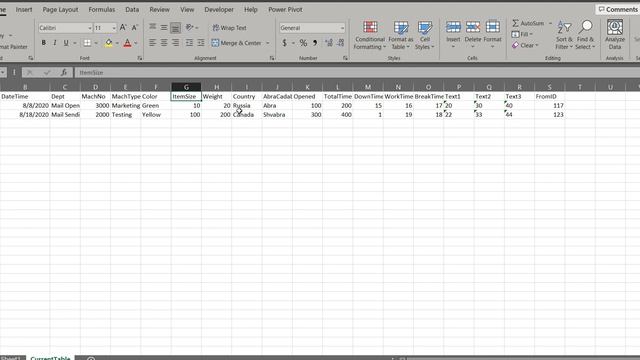640x360 pixels.
Task: Increase indent
Action: 201,43
